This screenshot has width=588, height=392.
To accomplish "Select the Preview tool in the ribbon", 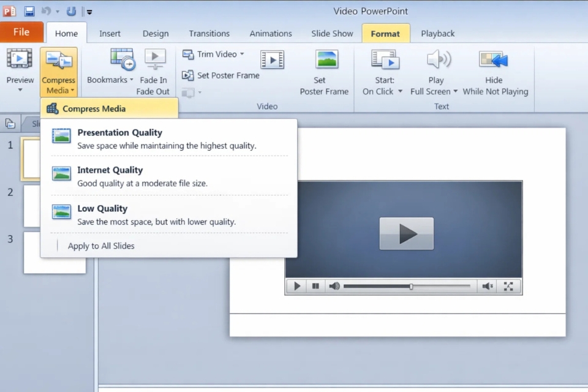I will [x=20, y=67].
